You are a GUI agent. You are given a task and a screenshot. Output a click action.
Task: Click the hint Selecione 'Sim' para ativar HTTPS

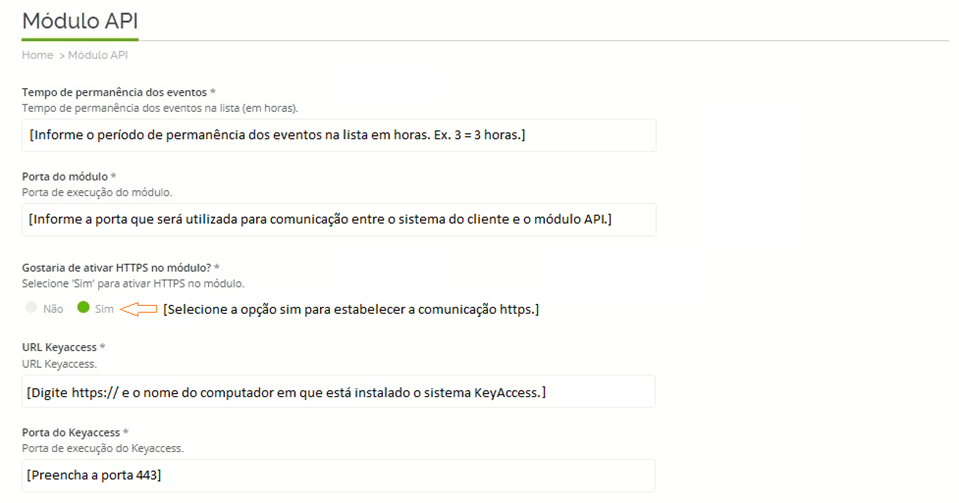[133, 284]
